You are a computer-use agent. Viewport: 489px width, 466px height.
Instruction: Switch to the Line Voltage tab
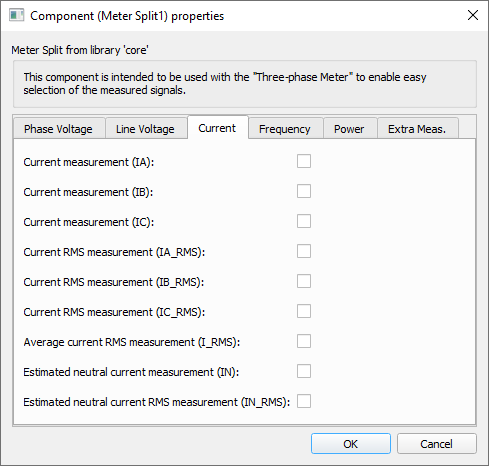146,128
